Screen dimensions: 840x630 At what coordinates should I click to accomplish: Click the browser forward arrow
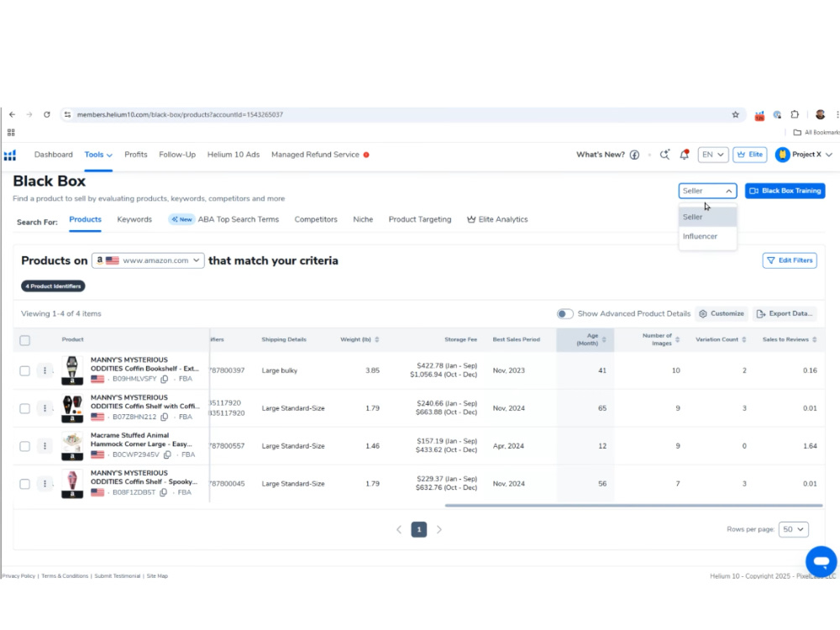29,114
